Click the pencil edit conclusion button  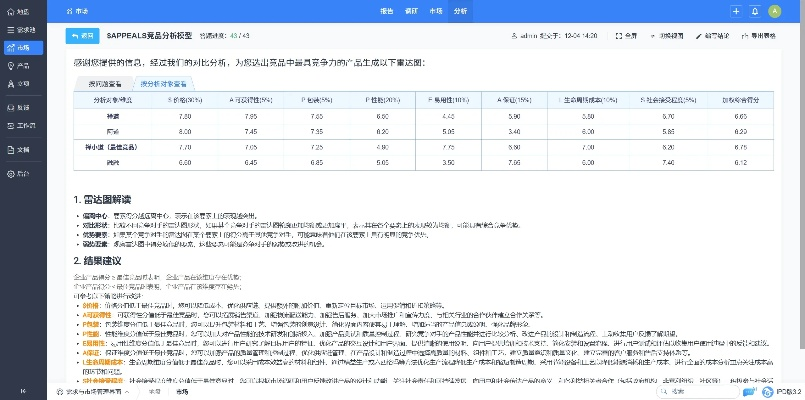point(712,35)
